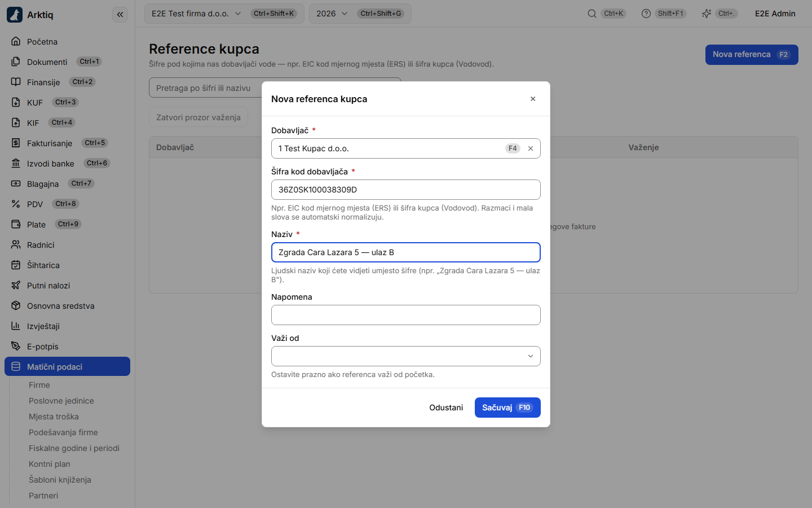Open the search magnifier icon
This screenshot has height=508, width=812.
pos(592,14)
